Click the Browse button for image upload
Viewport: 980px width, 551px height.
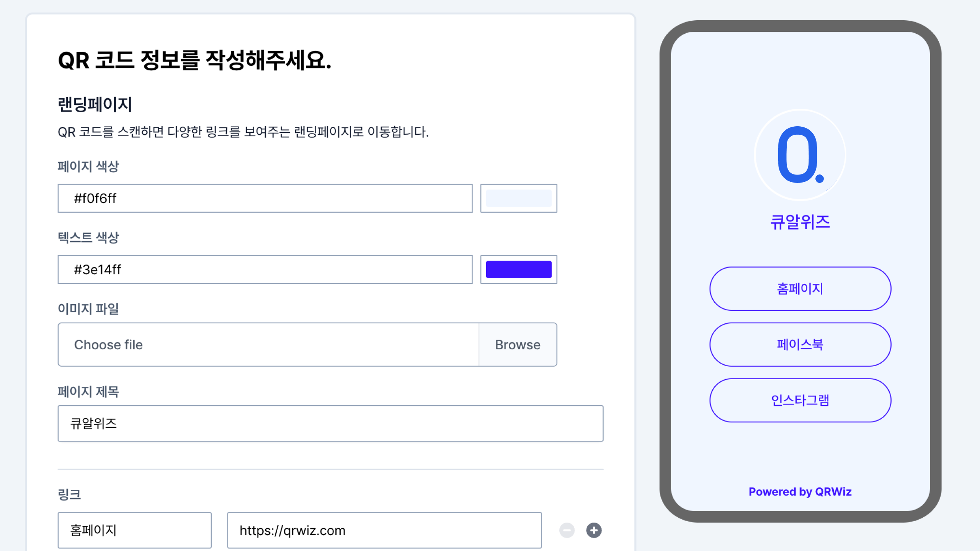pyautogui.click(x=518, y=344)
